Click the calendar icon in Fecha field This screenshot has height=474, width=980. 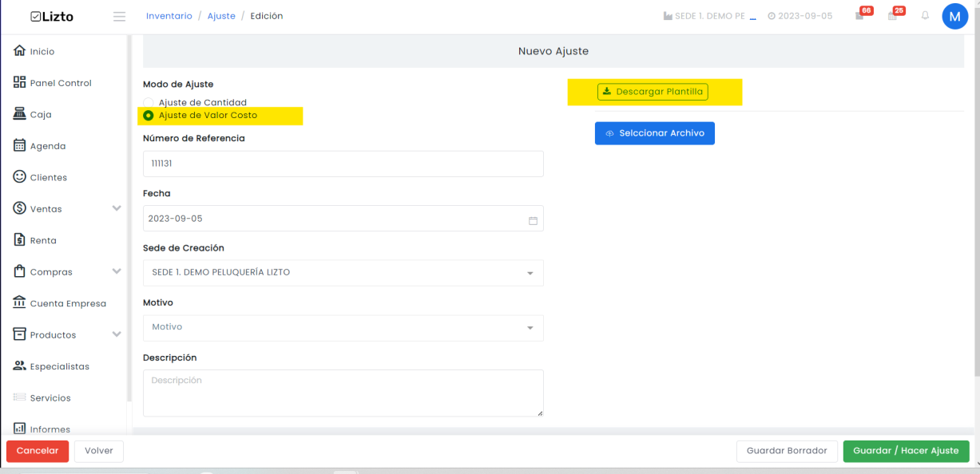[x=533, y=219]
